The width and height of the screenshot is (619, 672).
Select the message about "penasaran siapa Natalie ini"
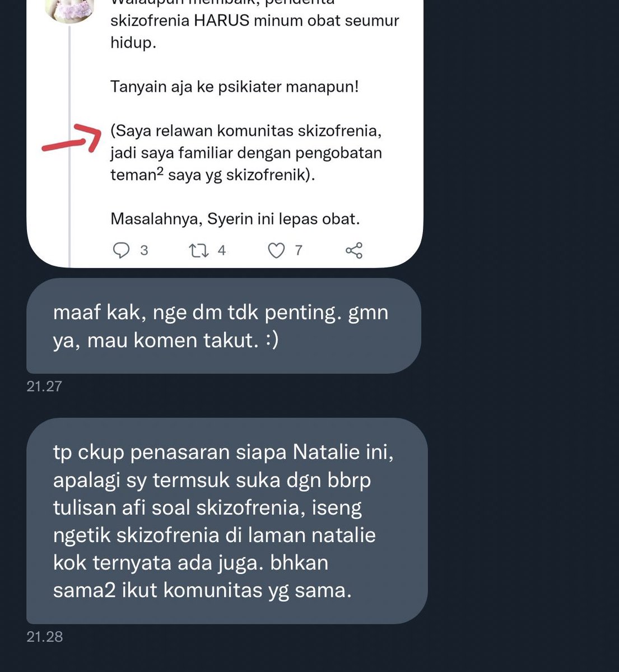coord(227,521)
